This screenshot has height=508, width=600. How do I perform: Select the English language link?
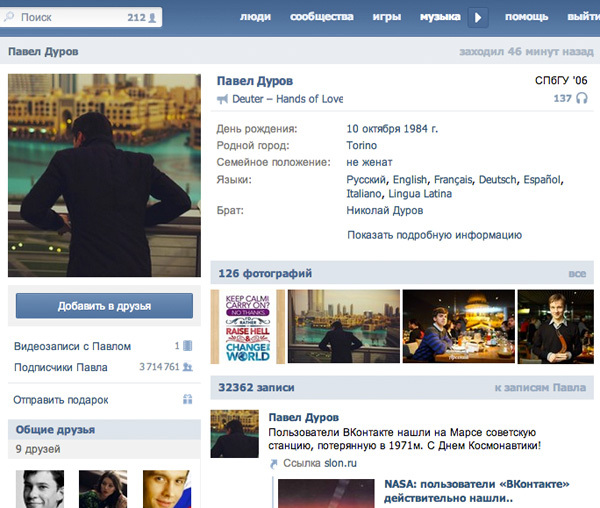[410, 179]
